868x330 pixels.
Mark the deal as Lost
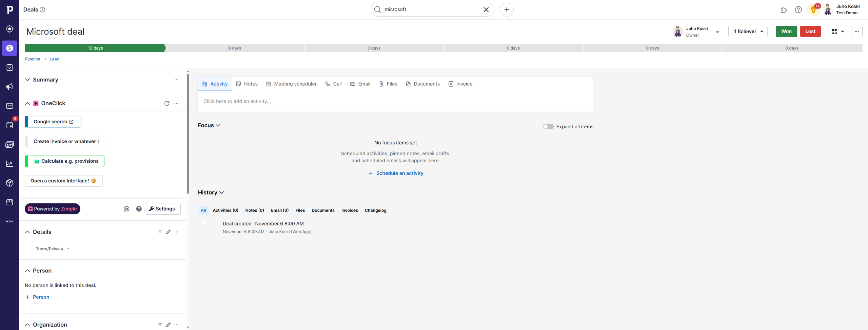click(810, 31)
